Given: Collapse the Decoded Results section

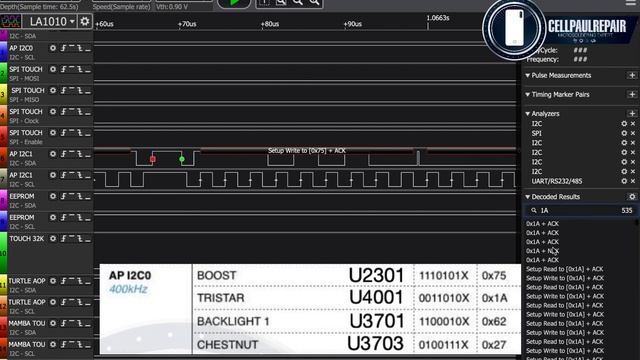Looking at the screenshot, I should (x=527, y=197).
